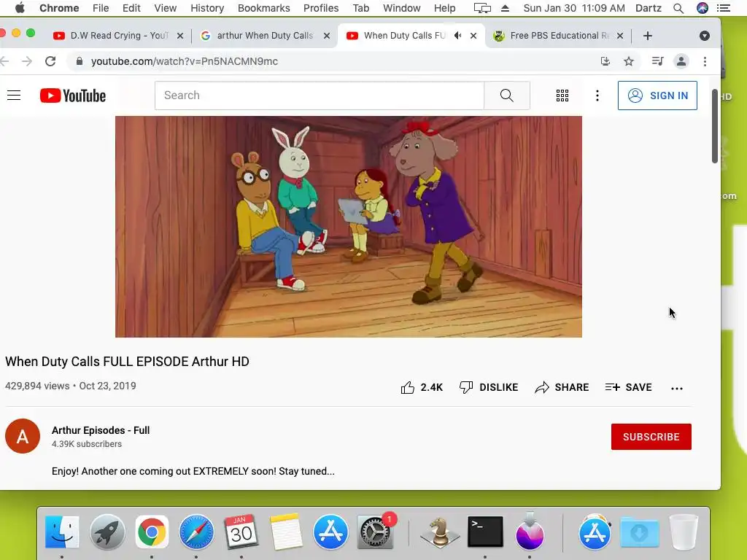Click the page vertical scrollbar

pyautogui.click(x=715, y=126)
